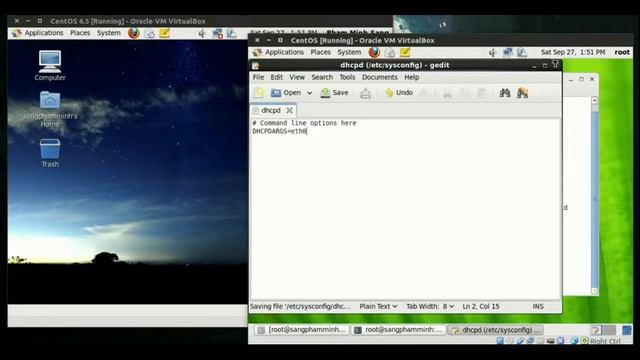Close the dhcpd tab with its X
Image resolution: width=640 pixels, height=360 pixels.
[289, 111]
